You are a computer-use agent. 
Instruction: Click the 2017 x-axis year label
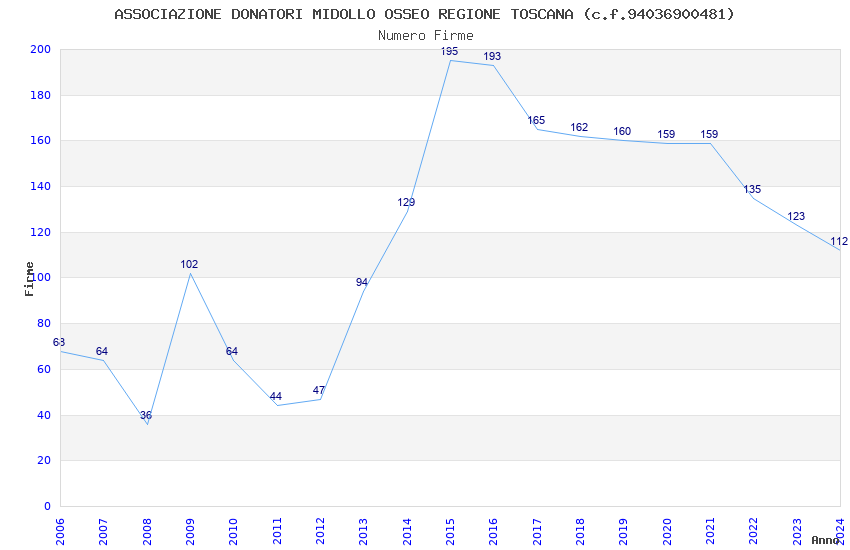(537, 532)
